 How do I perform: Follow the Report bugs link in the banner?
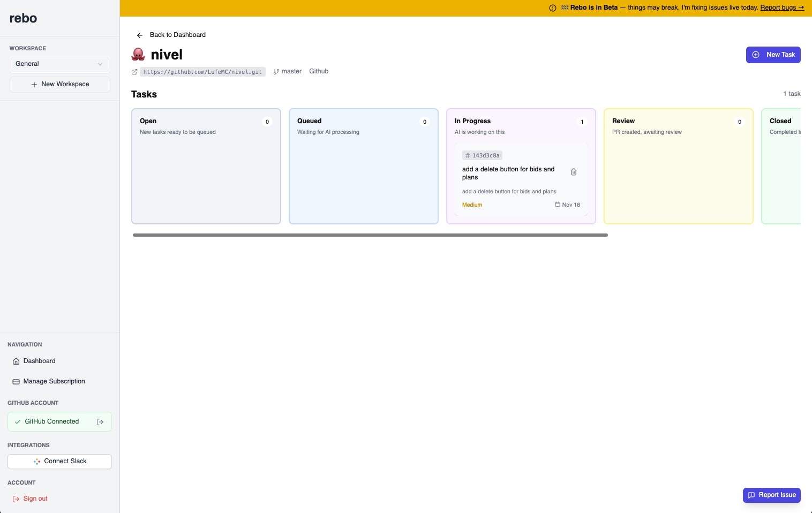coord(781,7)
